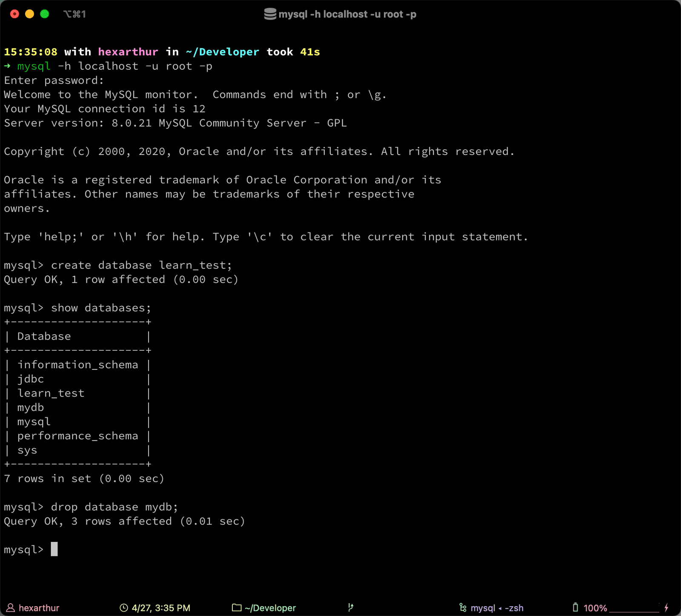Click the folder icon beside ~/Developer
The height and width of the screenshot is (616, 681).
point(237,608)
